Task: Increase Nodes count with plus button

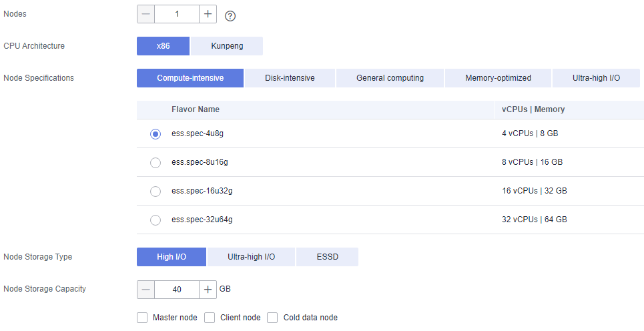Action: [208, 14]
